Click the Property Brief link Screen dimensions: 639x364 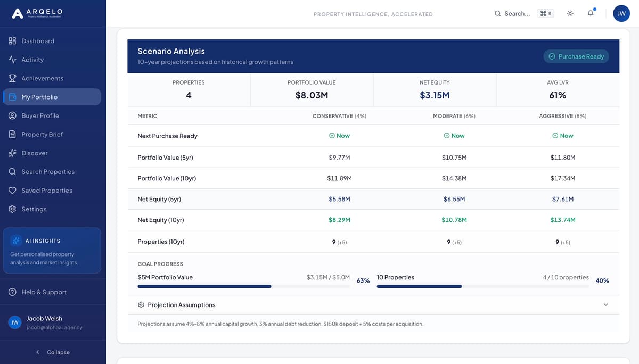coord(40,134)
